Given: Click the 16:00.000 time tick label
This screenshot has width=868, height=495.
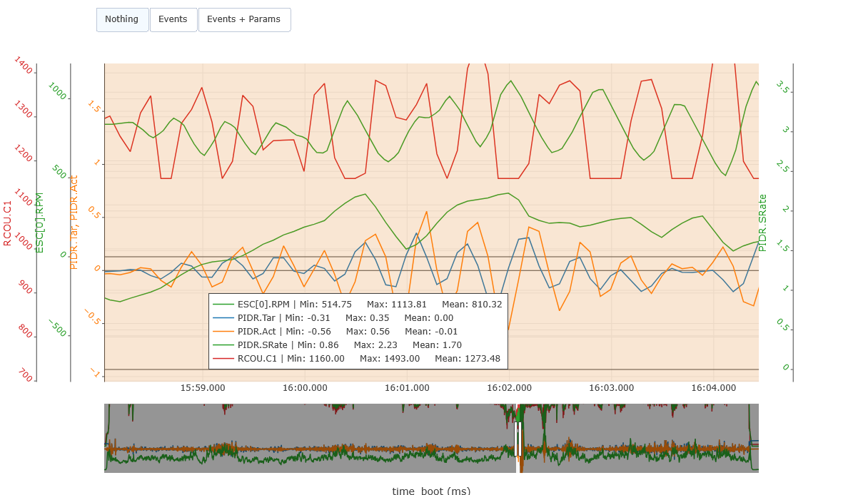Looking at the screenshot, I should pyautogui.click(x=305, y=388).
